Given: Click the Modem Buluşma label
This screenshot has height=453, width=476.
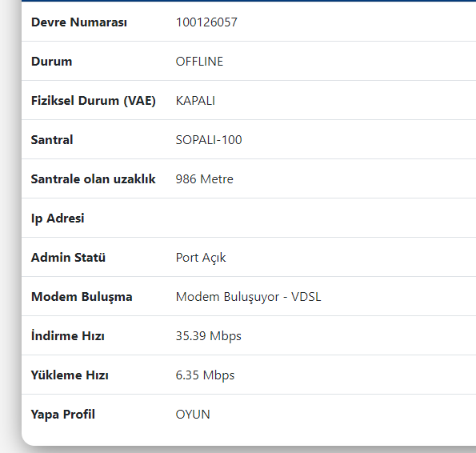Looking at the screenshot, I should click(82, 297).
